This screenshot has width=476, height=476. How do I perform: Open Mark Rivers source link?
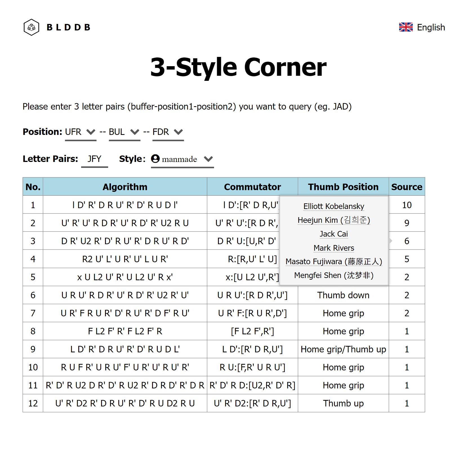click(333, 248)
